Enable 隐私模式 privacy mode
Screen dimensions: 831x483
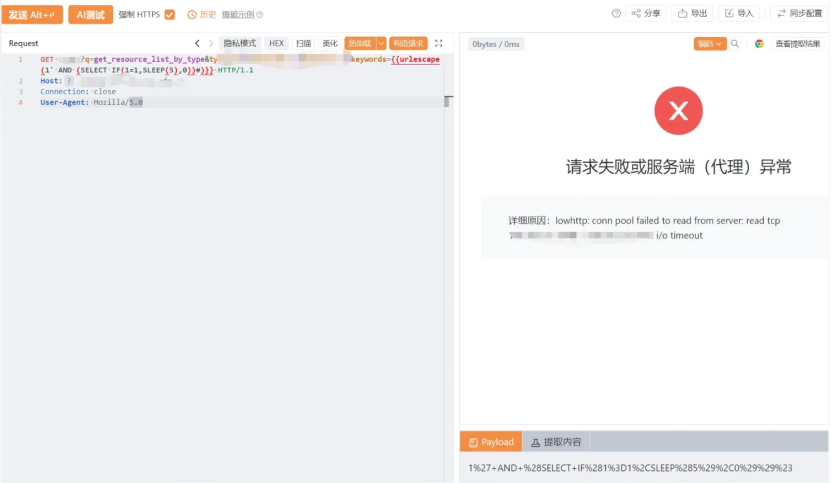(240, 43)
